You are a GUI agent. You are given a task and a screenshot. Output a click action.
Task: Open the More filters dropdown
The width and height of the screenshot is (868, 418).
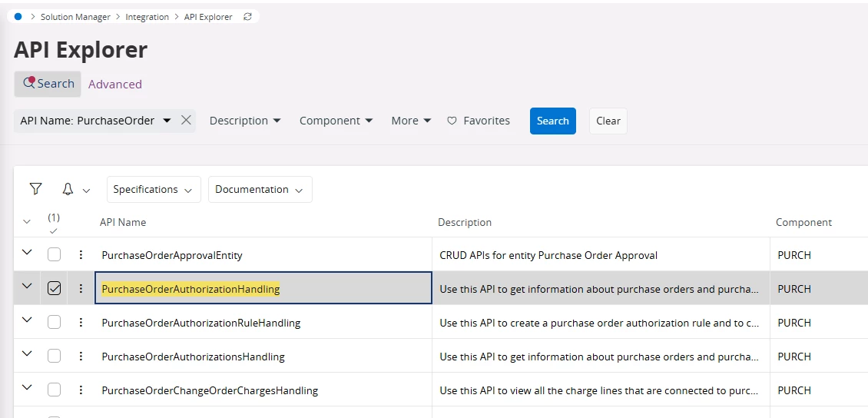[411, 121]
